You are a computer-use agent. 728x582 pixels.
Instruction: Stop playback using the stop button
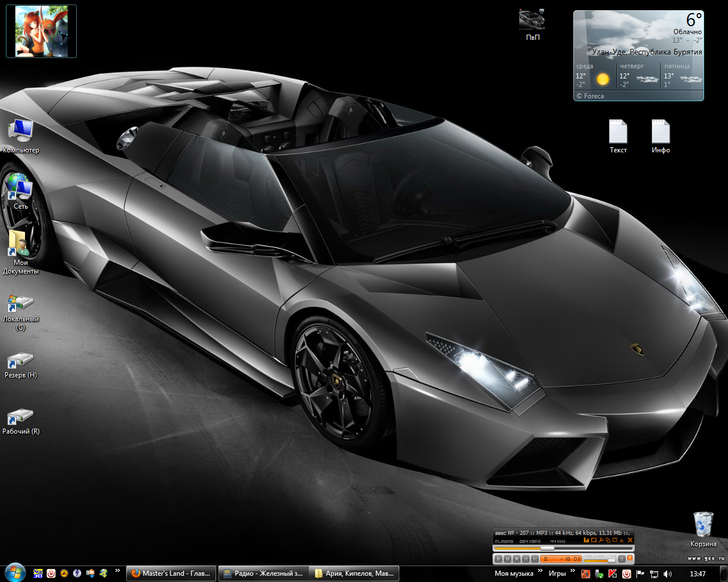point(516,559)
